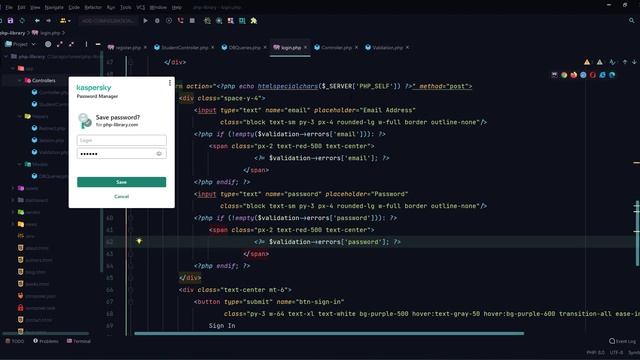Open preview in Internet Explorer icon
This screenshot has width=640, height=360.
[602, 75]
